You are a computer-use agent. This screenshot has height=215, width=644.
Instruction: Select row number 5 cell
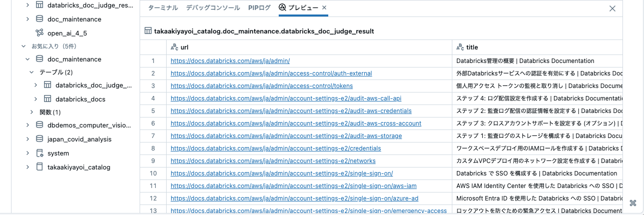point(153,111)
